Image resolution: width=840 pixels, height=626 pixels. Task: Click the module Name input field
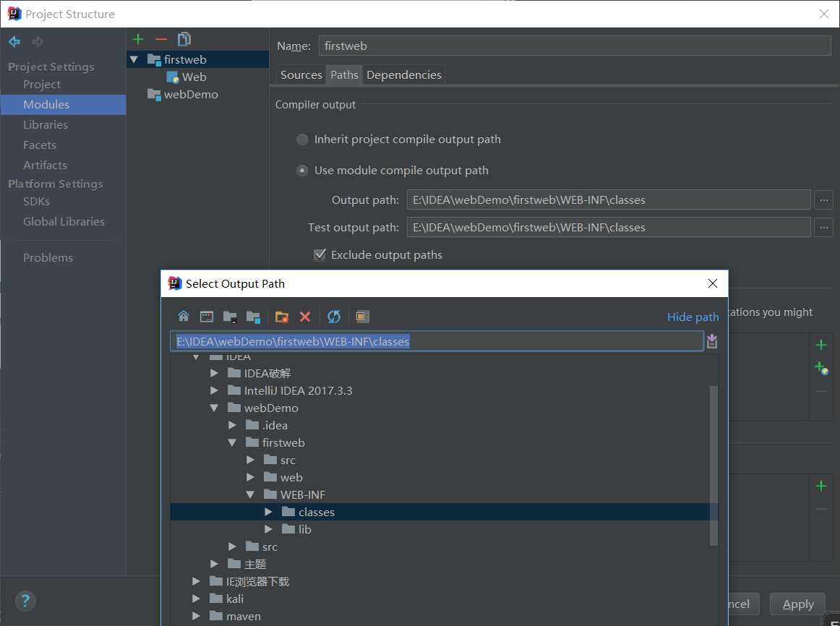[575, 46]
